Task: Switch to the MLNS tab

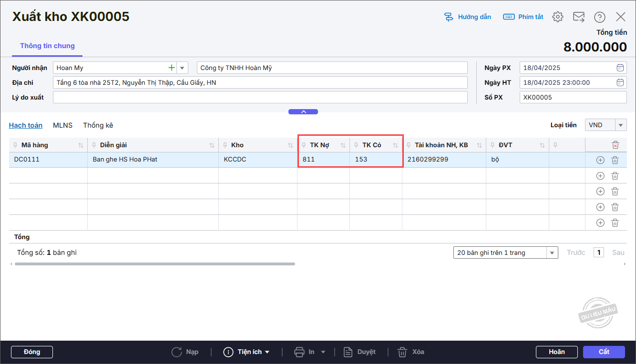Action: [x=62, y=125]
